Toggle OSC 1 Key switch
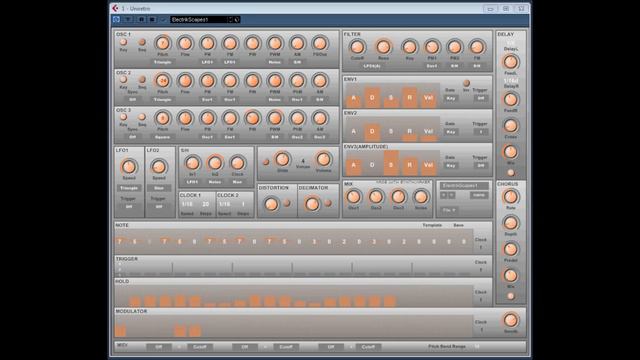 coord(123,42)
